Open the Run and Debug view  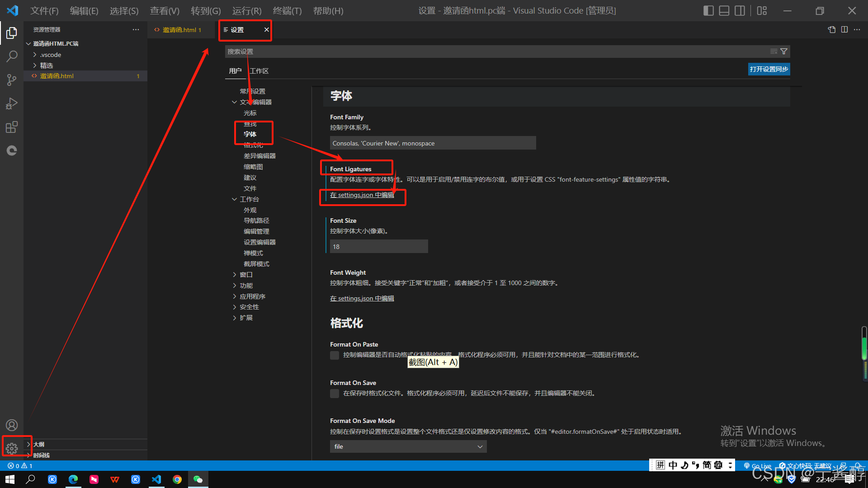pos(12,103)
